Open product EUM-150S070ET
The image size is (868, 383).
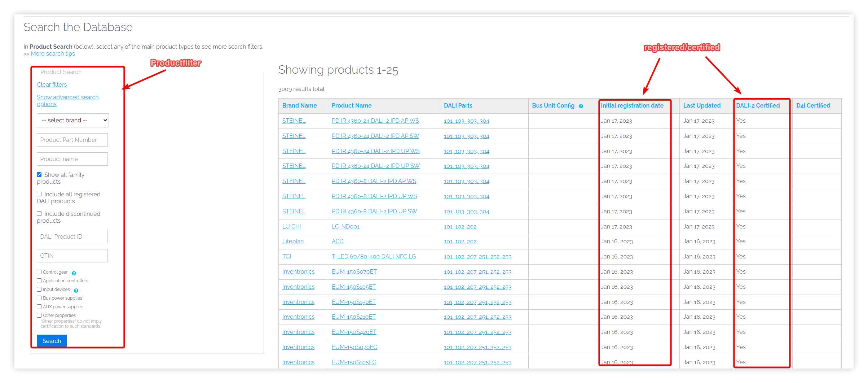click(354, 271)
